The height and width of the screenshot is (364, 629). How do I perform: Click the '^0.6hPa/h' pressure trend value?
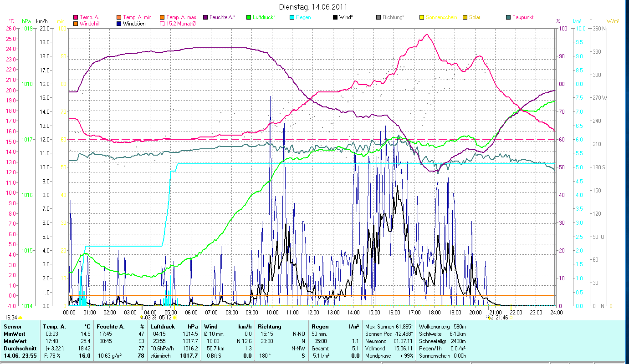point(163,349)
